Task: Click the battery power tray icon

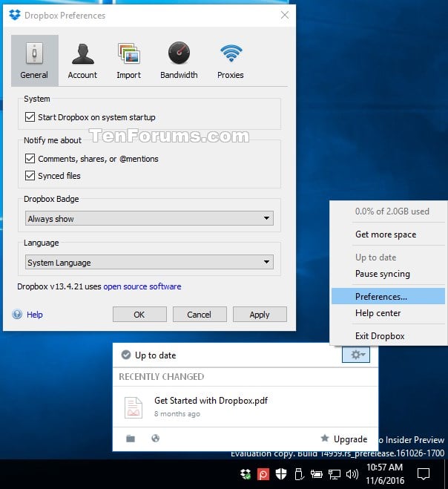Action: 316,474
